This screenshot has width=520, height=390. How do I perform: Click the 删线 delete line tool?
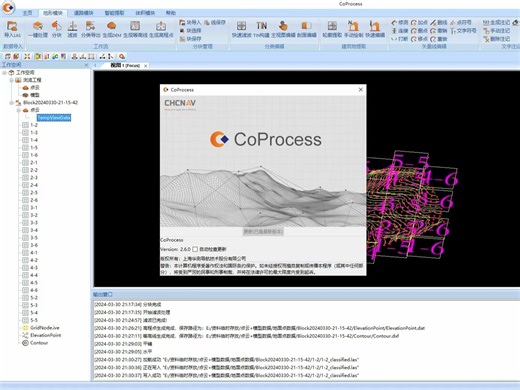[x=439, y=22]
